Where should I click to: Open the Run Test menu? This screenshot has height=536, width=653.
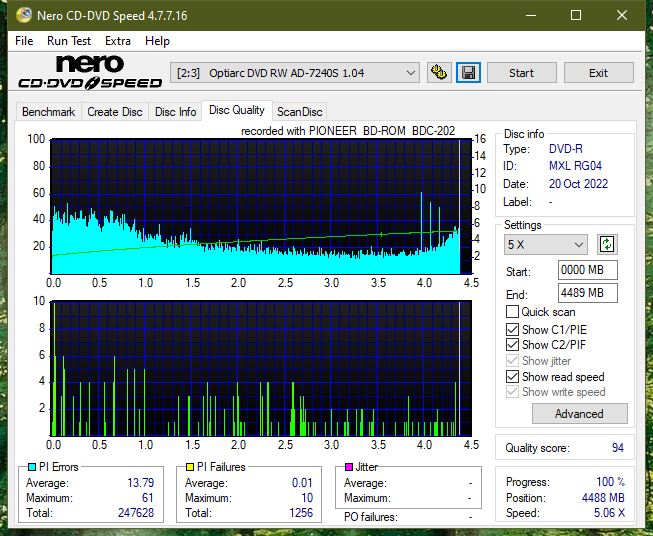pyautogui.click(x=69, y=41)
